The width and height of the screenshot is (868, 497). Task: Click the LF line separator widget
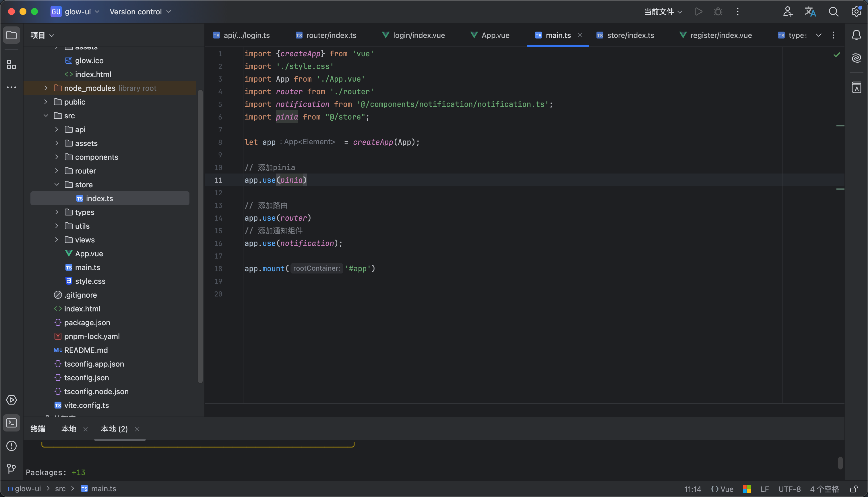coord(764,489)
